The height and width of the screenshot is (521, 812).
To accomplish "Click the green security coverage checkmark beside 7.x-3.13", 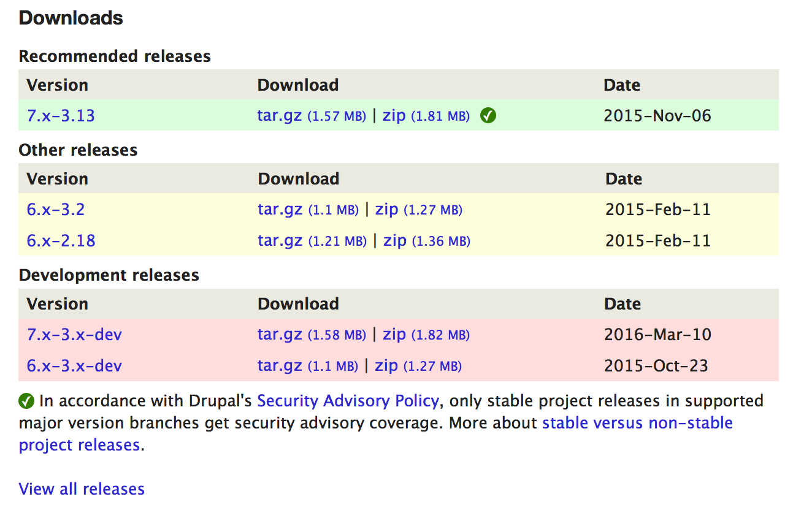I will 488,115.
